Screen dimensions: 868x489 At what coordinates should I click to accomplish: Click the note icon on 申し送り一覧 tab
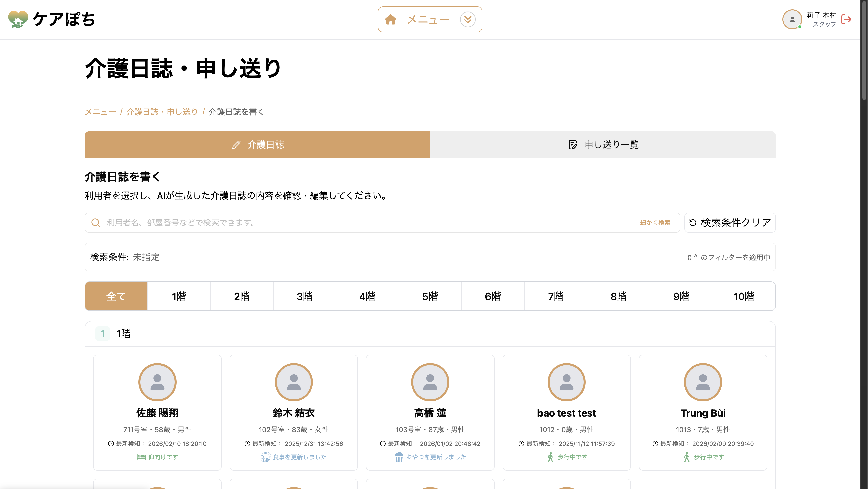(x=573, y=145)
